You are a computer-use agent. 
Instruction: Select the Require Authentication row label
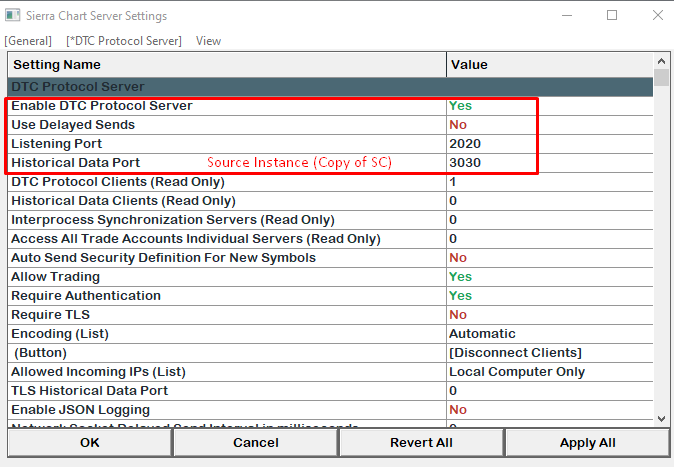(86, 295)
